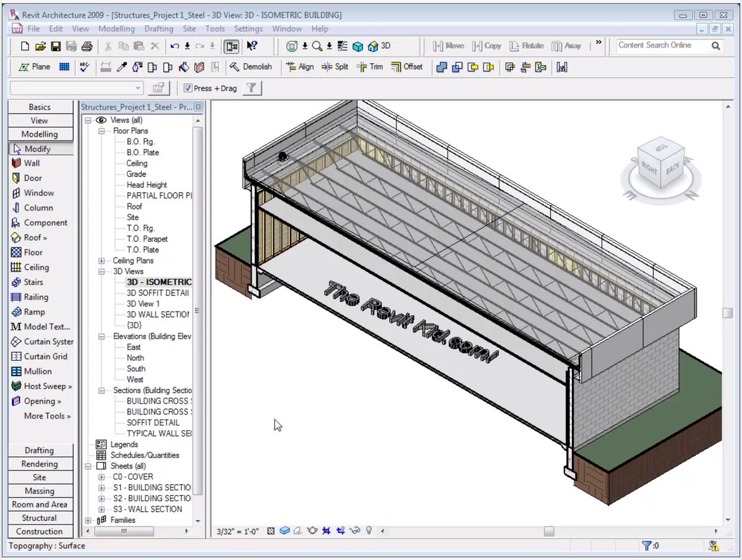Viewport: 742px width, 560px height.
Task: Collapse the 3D Views tree node
Action: [x=101, y=271]
